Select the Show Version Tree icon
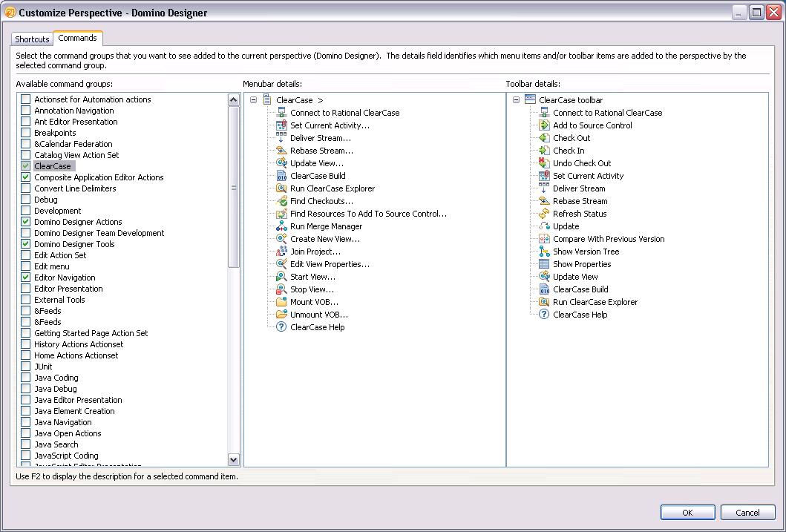 click(x=544, y=252)
